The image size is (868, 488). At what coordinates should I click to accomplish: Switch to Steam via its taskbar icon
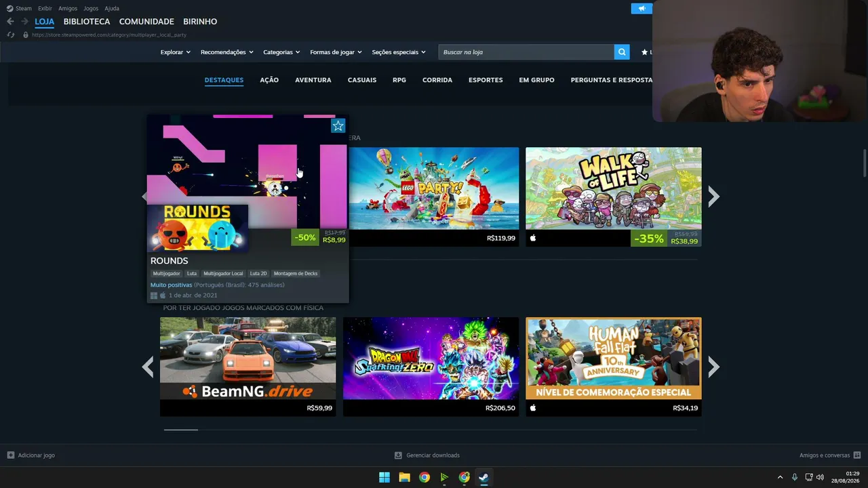click(x=484, y=477)
